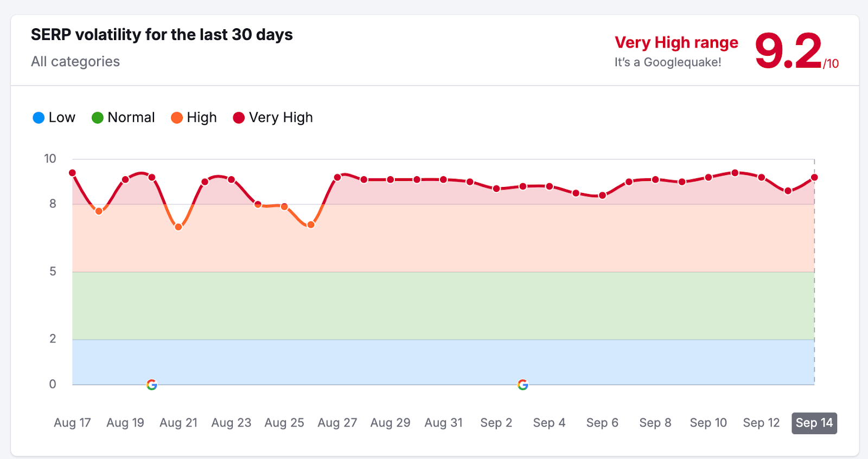Click the last data point on Sep 14
This screenshot has height=459, width=868.
pyautogui.click(x=814, y=177)
